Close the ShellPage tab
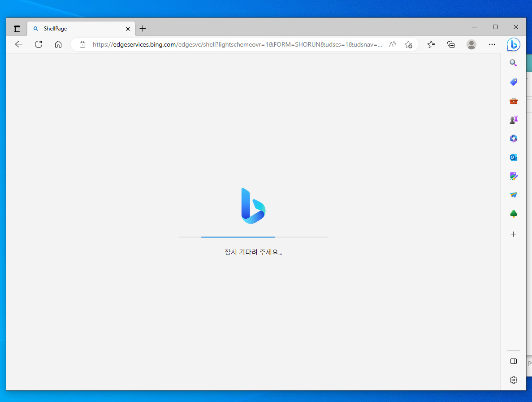Image resolution: width=532 pixels, height=402 pixels. tap(128, 29)
